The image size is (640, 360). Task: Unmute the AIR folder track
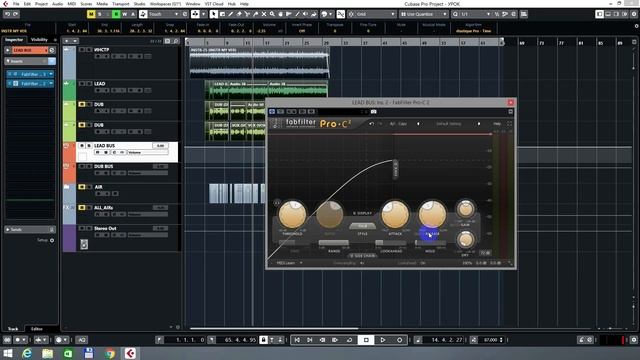click(x=82, y=187)
